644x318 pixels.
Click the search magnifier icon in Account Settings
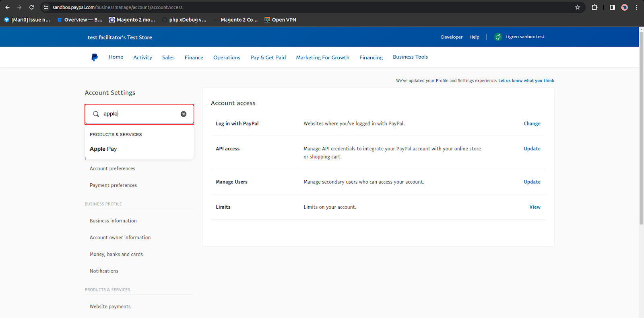(96, 114)
